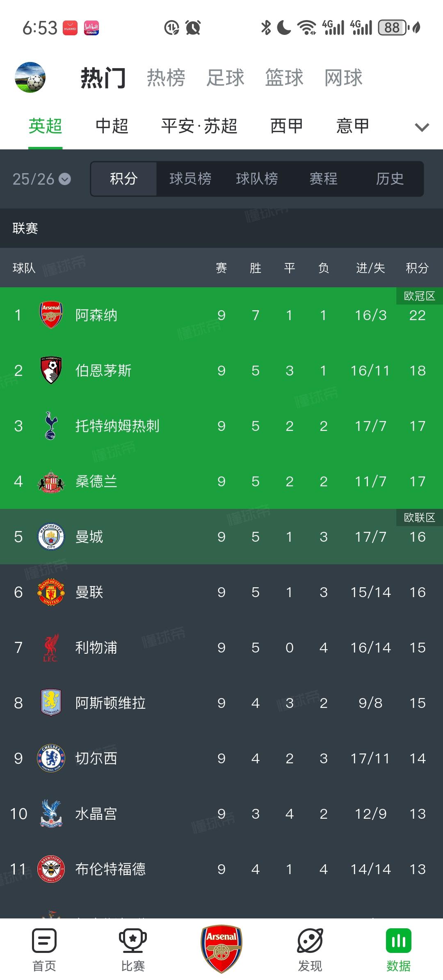
Task: Open the 足球 football category
Action: 225,78
